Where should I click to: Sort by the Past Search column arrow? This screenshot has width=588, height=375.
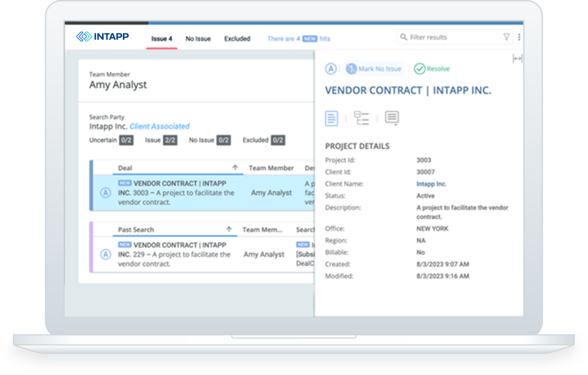(x=229, y=230)
